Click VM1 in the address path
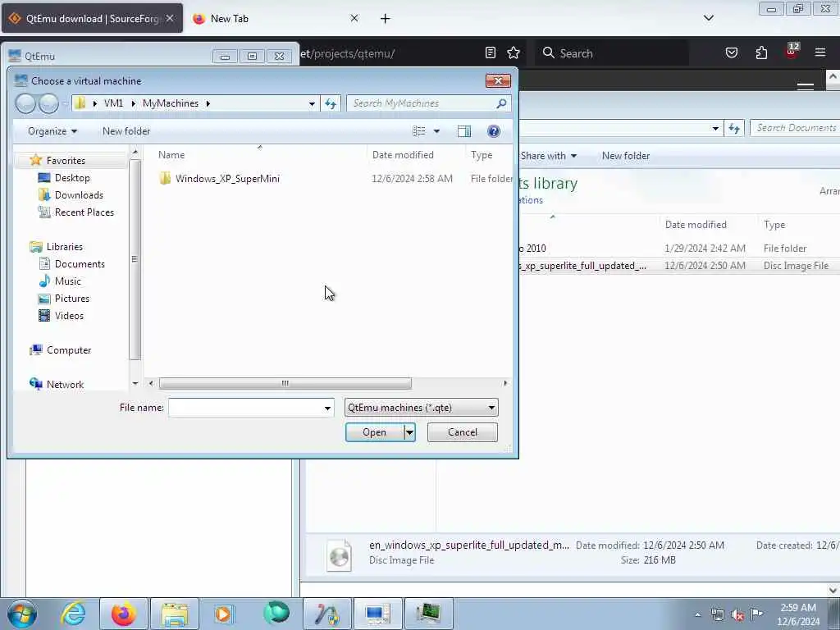Screen dimensions: 840x630 [113, 103]
